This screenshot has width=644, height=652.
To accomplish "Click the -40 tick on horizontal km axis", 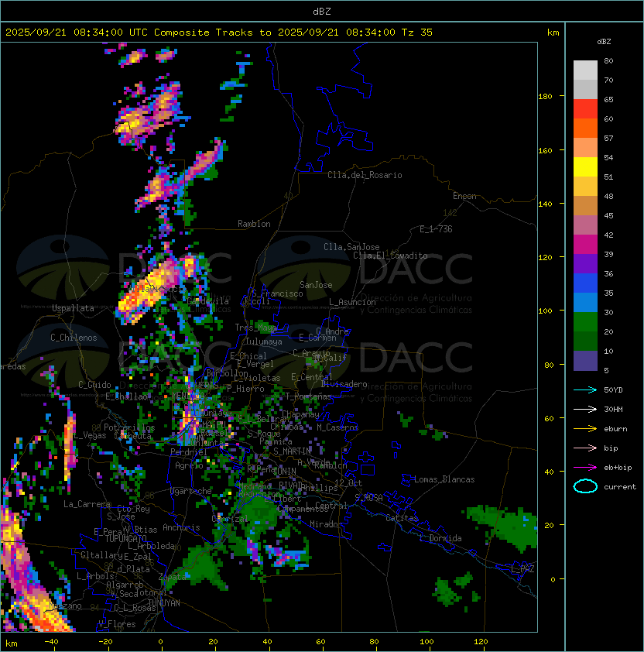I will 51,642.
